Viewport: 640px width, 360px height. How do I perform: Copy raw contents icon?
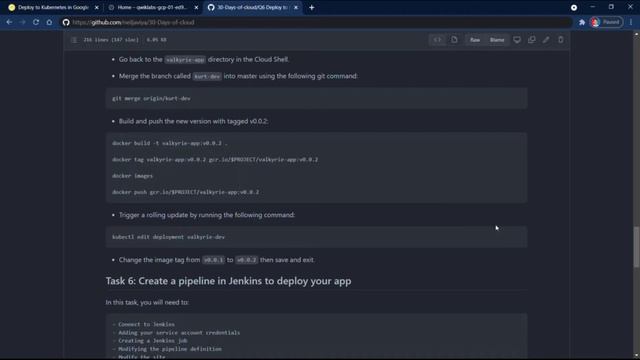[531, 40]
